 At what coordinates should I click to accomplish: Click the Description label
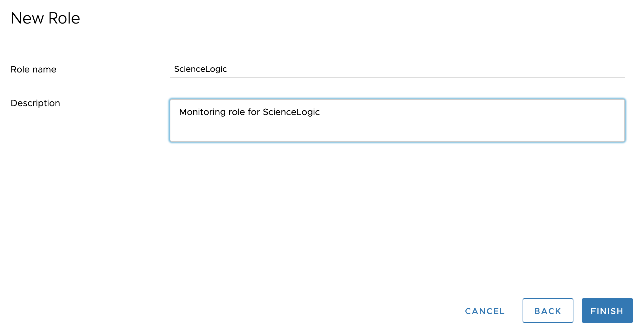[x=35, y=103]
